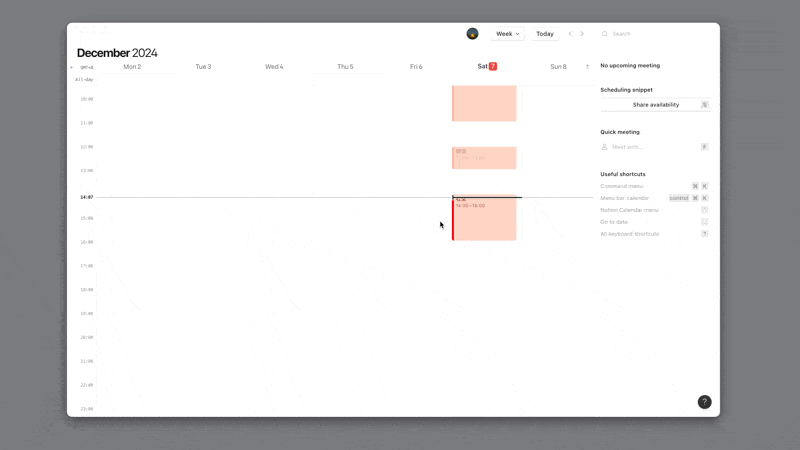Viewport: 800px width, 450px height.
Task: Select the Menu bar calendar shortcut
Action: pos(655,198)
